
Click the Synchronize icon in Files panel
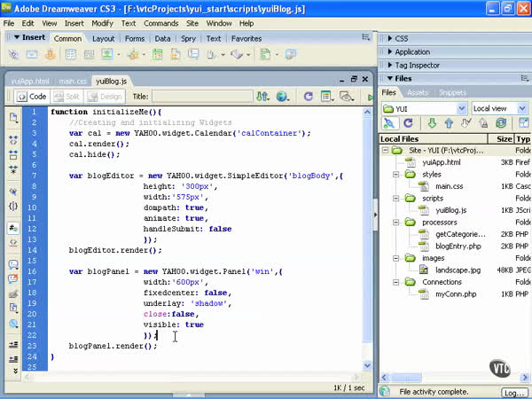[501, 123]
